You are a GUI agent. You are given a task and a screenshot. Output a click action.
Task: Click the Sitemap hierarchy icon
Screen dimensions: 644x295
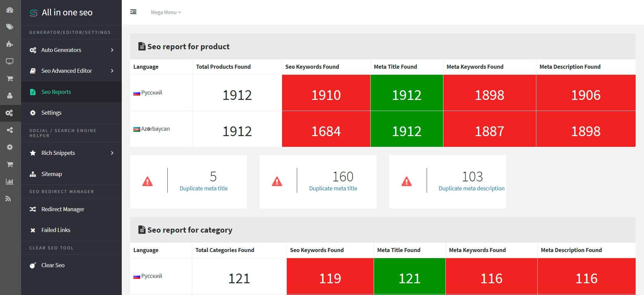[x=33, y=174]
